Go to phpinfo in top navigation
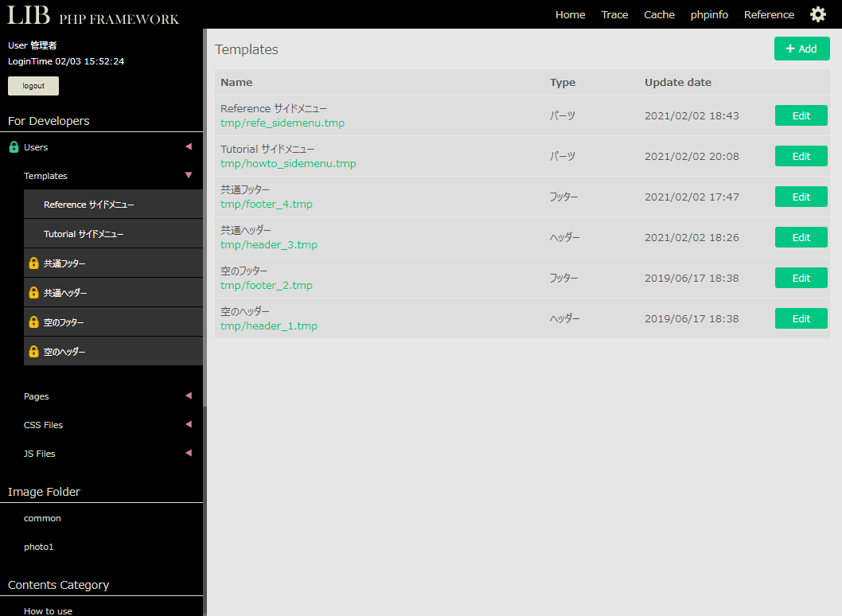The image size is (842, 616). point(709,14)
